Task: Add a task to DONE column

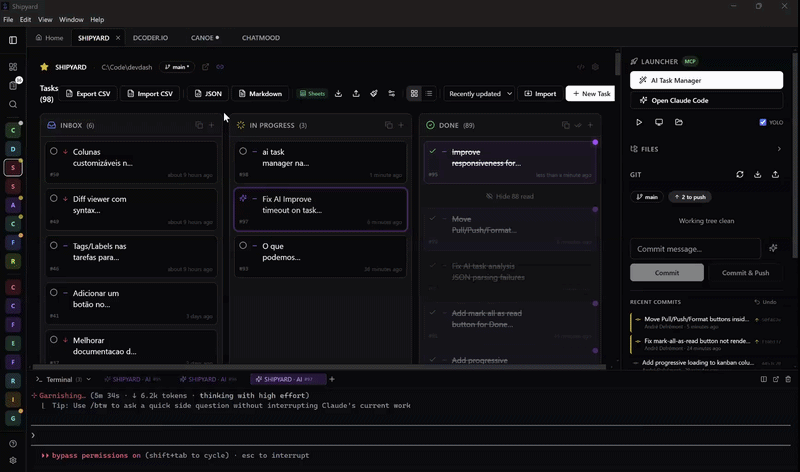Action: coord(590,125)
